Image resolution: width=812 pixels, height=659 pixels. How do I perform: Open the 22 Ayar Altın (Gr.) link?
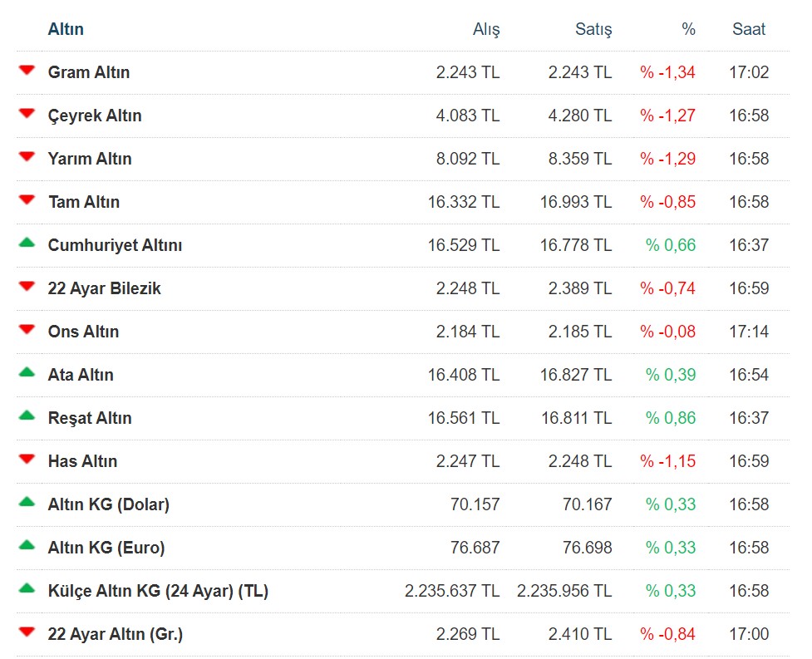(x=116, y=634)
